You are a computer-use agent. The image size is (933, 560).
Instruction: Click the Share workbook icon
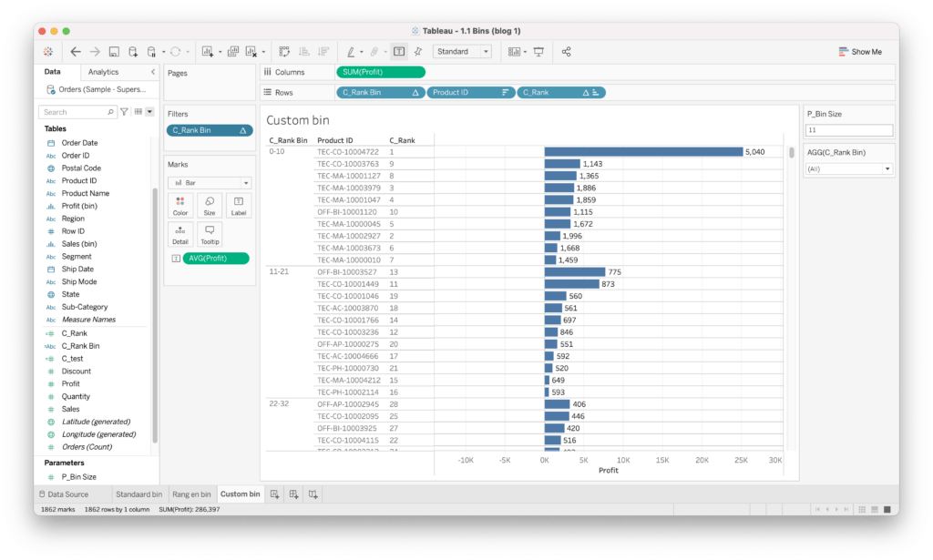[x=567, y=52]
